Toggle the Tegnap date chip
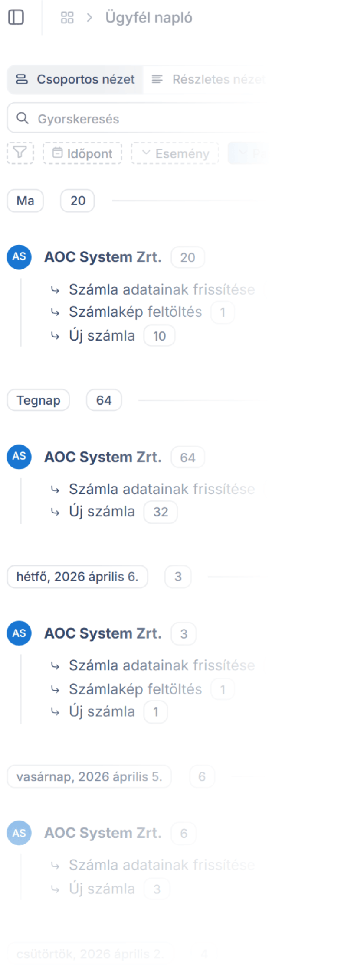The width and height of the screenshot is (341, 980). point(38,400)
